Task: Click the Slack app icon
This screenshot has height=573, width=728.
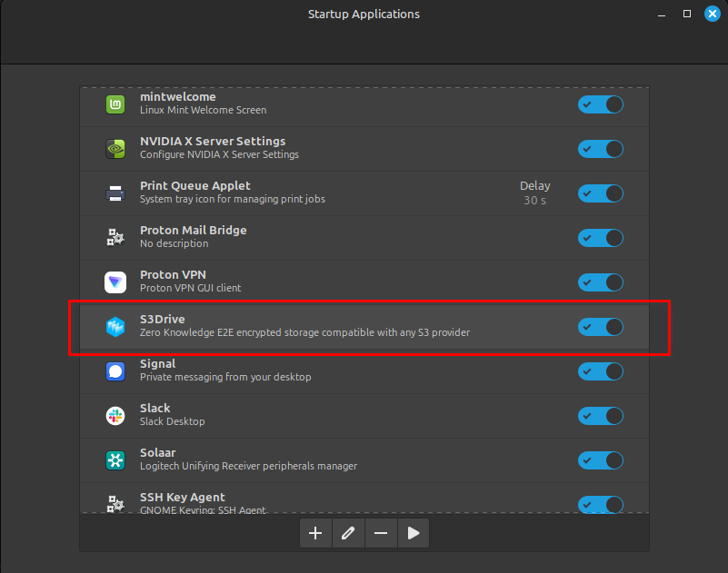Action: tap(115, 416)
